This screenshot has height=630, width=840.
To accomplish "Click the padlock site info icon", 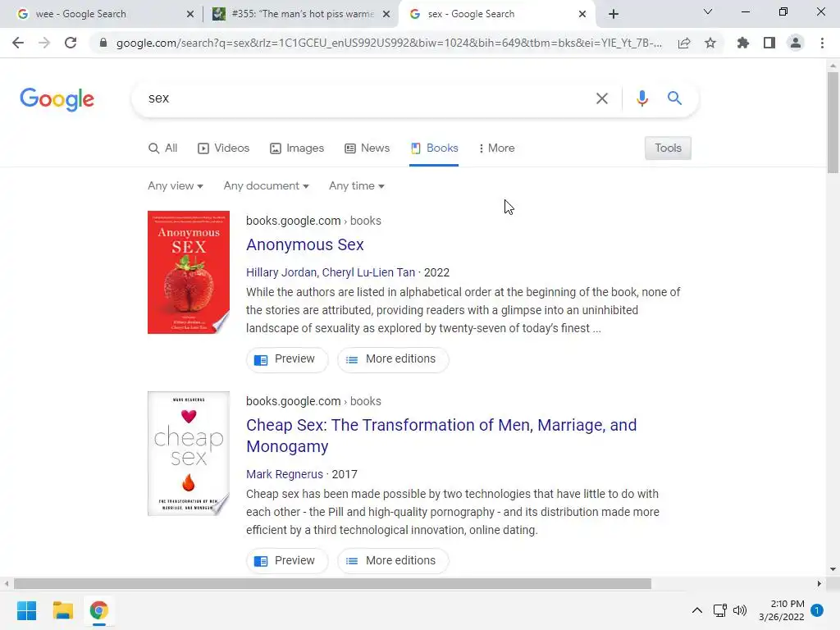I will click(103, 43).
